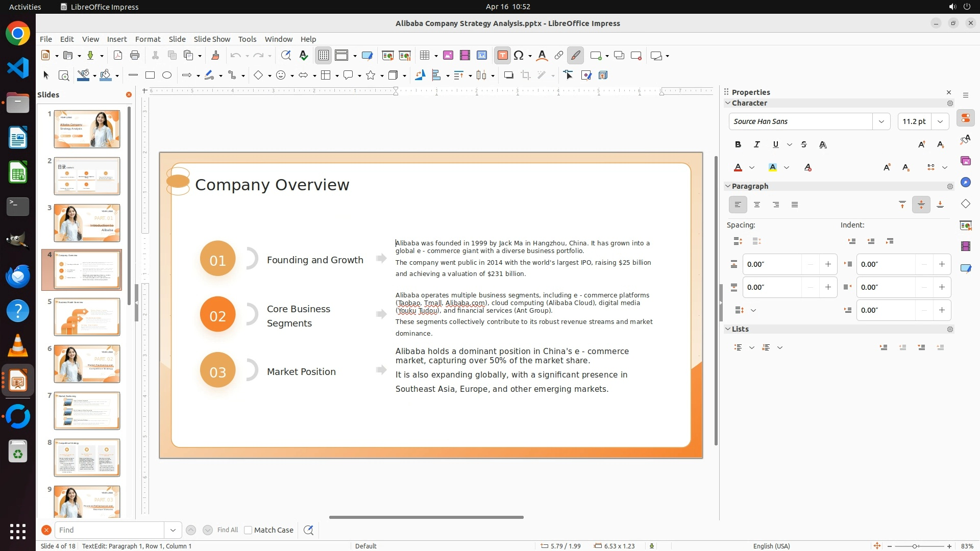The height and width of the screenshot is (551, 980).
Task: Click the Clone Formatting paintbrush icon
Action: (215, 56)
